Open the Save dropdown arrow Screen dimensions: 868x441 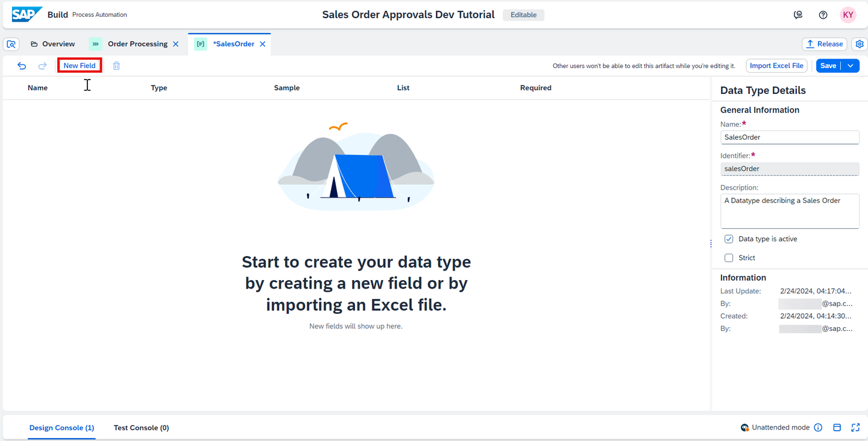[851, 66]
